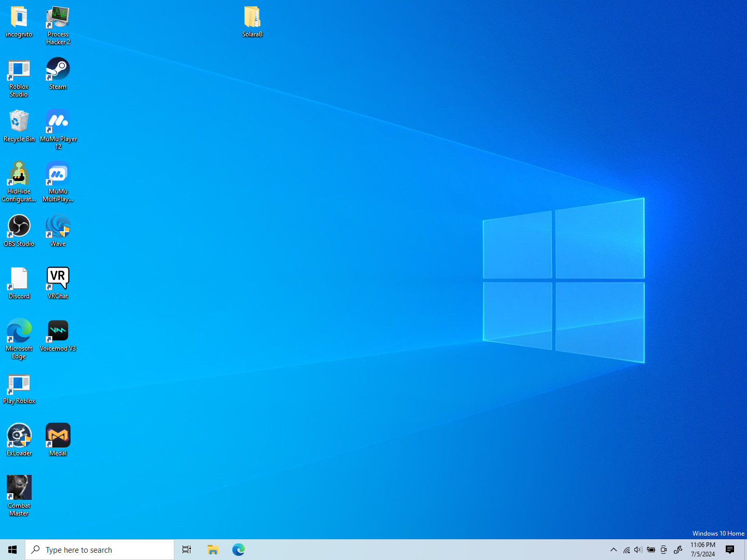Viewport: 747px width, 560px height.
Task: Select the Steam desktop shortcut
Action: (58, 74)
